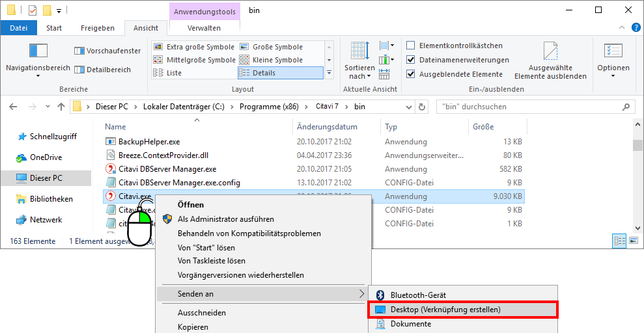Click Programme (x86) in address path

tap(269, 107)
